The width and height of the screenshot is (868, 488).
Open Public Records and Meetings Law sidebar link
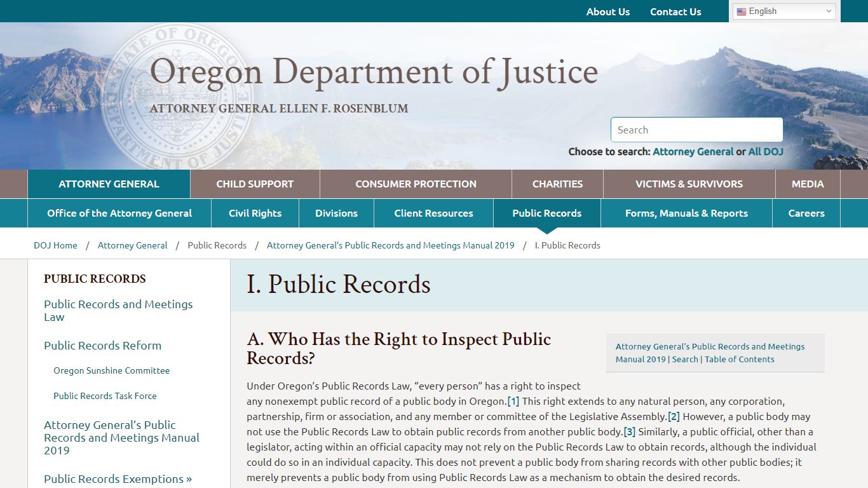(x=118, y=311)
